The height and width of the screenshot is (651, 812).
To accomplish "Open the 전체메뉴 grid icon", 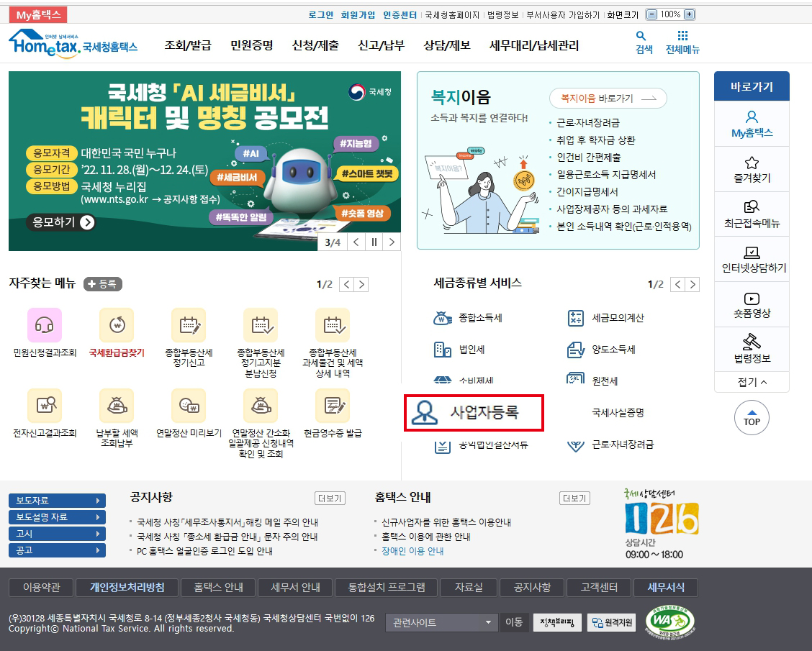I will (682, 35).
